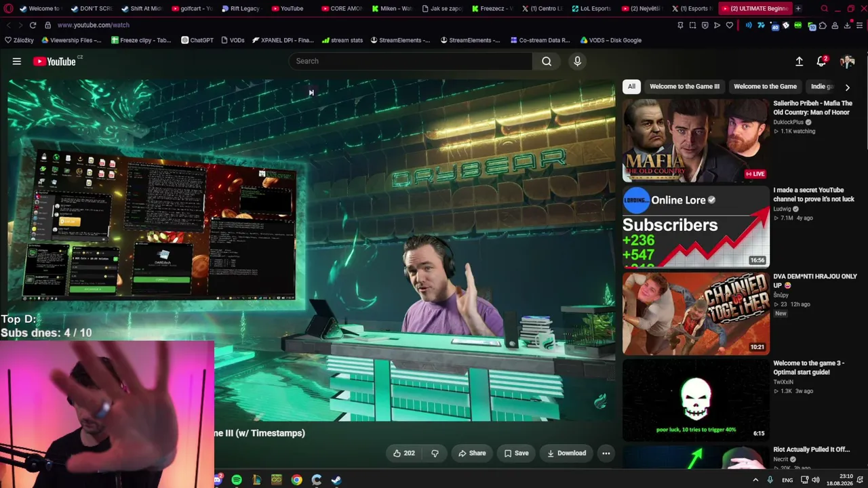Screen dimensions: 868x488
Task: Open 'I made a secret YouTube channel' title
Action: click(814, 195)
